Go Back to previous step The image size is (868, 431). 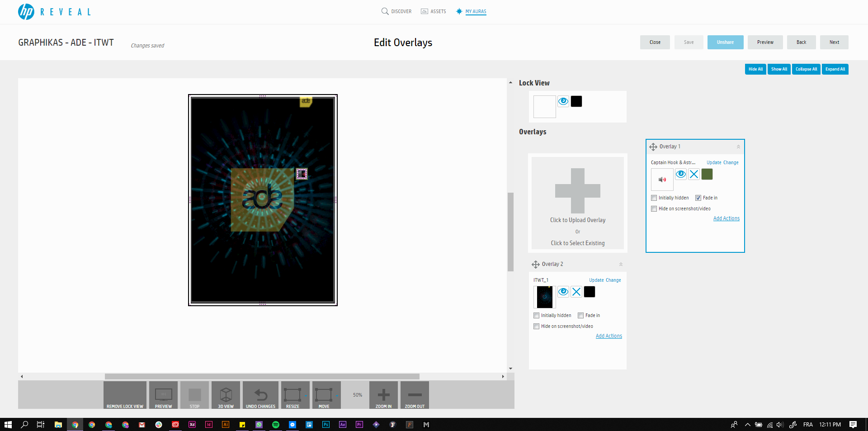[x=801, y=42]
